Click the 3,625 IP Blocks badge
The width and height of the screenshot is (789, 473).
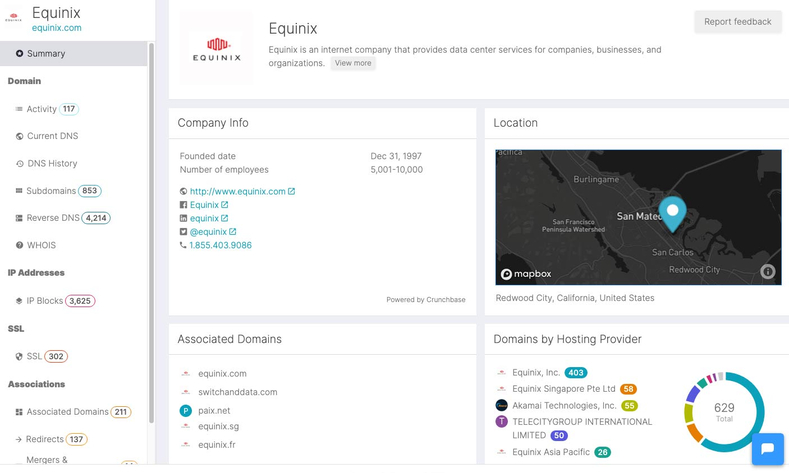80,301
